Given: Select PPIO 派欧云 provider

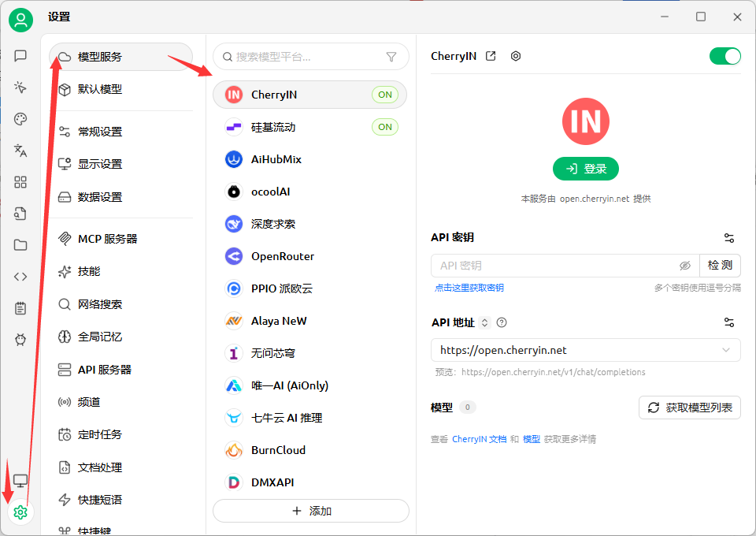Looking at the screenshot, I should point(310,288).
